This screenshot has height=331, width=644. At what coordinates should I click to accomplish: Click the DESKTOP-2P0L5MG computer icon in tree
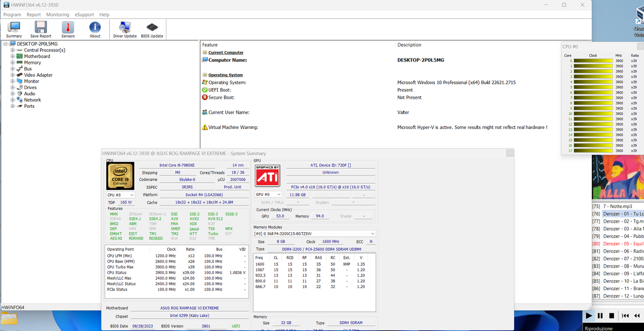[x=13, y=44]
